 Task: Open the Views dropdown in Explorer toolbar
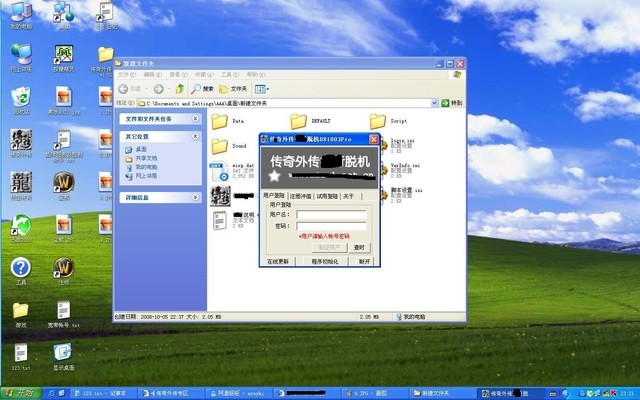click(261, 89)
